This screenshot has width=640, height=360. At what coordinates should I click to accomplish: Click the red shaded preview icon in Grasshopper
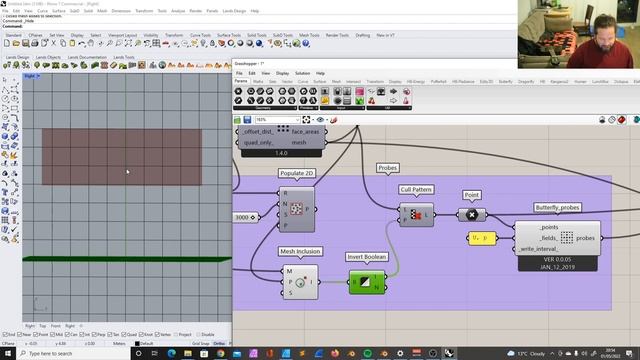[x=621, y=120]
